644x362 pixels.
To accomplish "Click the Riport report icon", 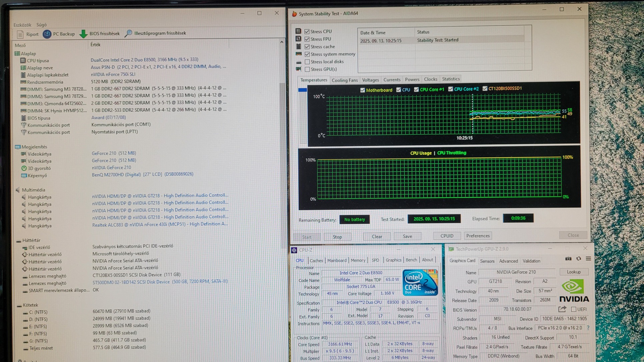I will tap(20, 34).
